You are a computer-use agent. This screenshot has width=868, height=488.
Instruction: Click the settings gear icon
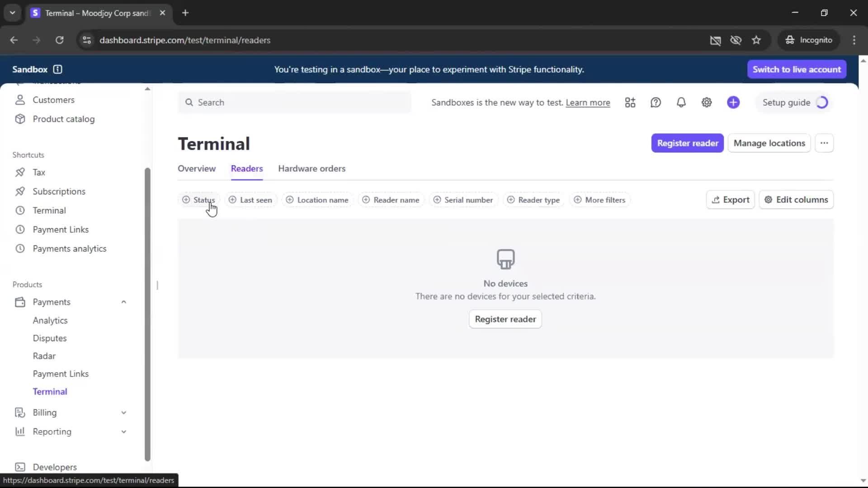tap(707, 103)
